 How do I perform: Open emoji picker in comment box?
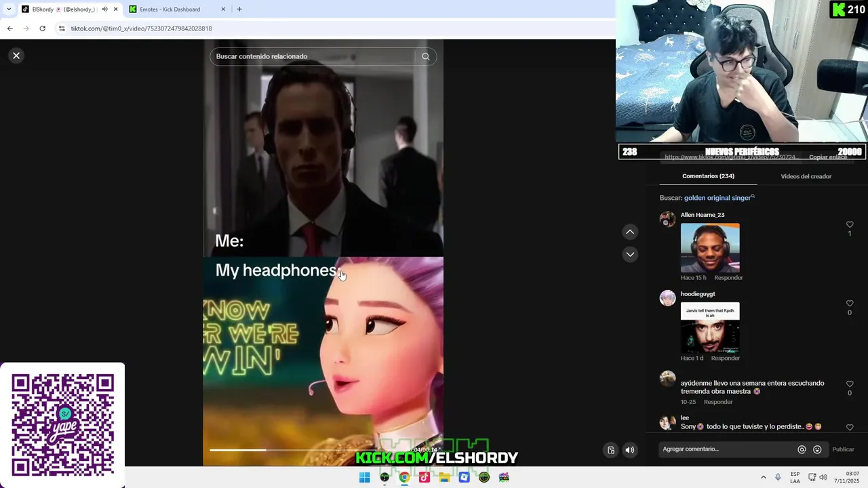pyautogui.click(x=817, y=449)
